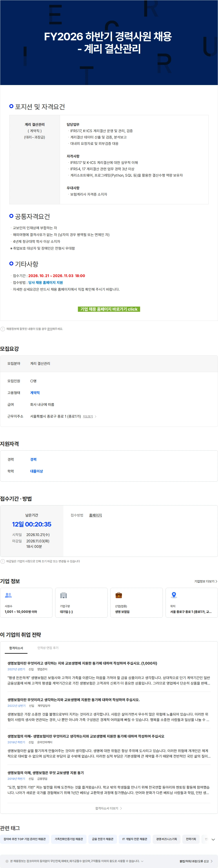218x868 pixels.
Task: Click the 계약직 employment type value
Action: point(35,393)
